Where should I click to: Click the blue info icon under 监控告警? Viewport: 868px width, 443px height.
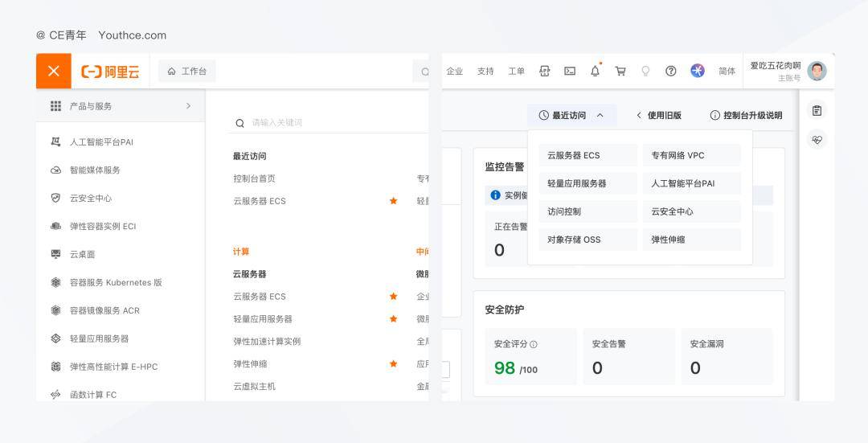(x=495, y=195)
